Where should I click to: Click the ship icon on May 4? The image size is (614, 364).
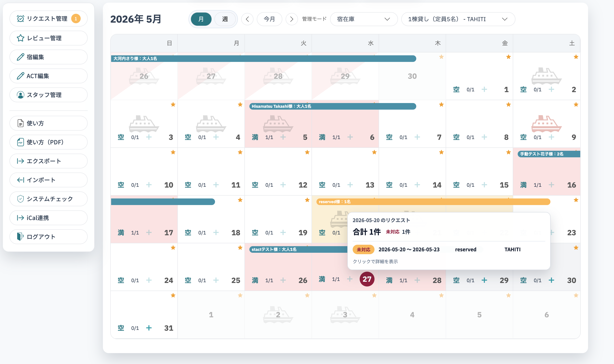coord(211,124)
